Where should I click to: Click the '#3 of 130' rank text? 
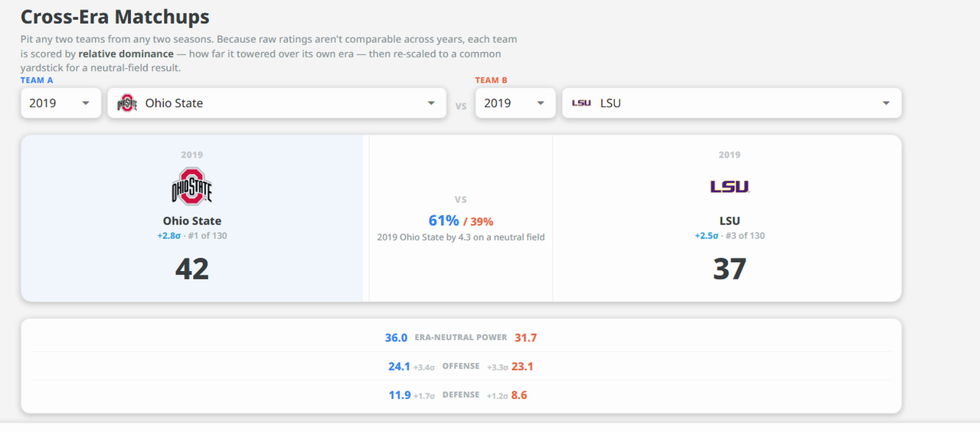744,235
